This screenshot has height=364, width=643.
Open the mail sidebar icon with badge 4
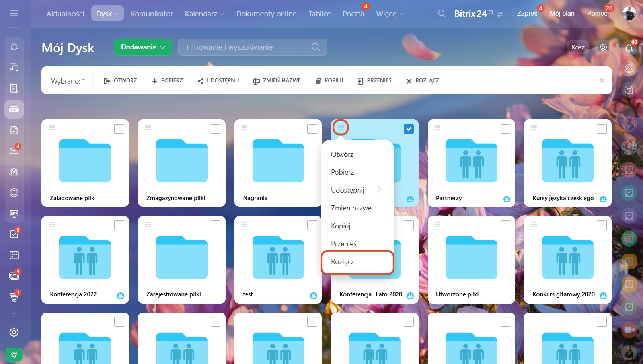coord(14,151)
